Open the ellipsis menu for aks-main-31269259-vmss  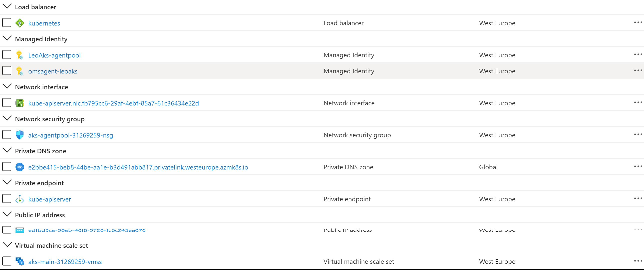(x=638, y=261)
